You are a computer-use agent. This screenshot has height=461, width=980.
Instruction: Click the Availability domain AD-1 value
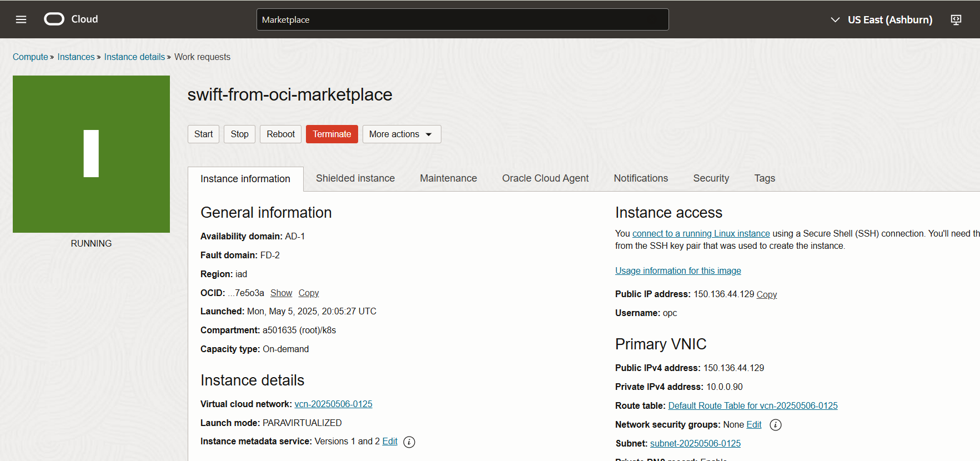(x=295, y=236)
